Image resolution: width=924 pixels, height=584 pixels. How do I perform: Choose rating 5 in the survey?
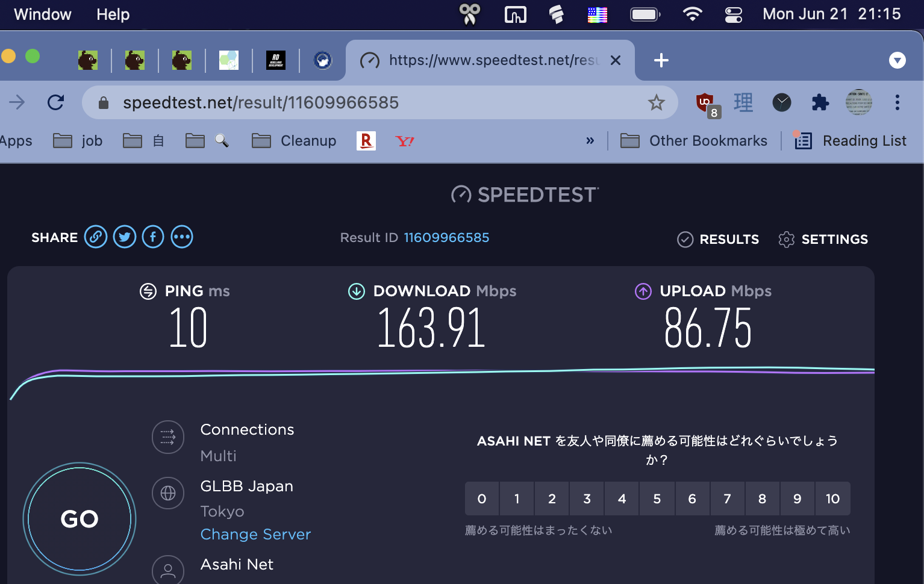[x=657, y=499]
